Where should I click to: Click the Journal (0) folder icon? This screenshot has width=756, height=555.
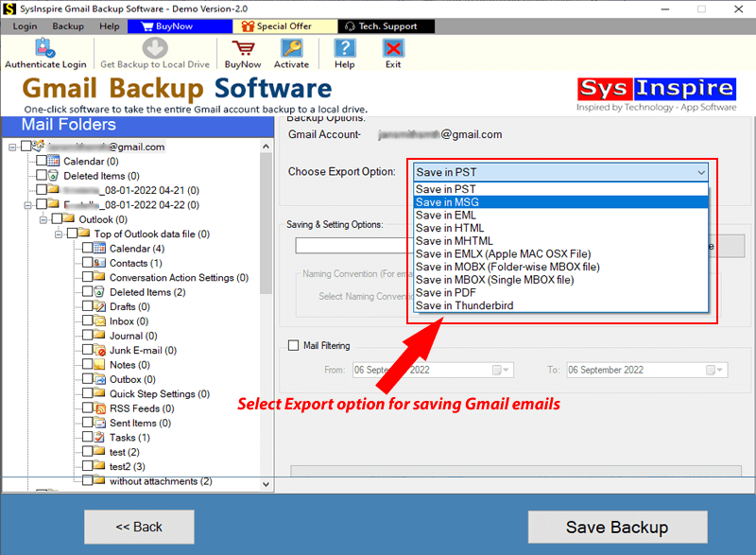coord(99,335)
